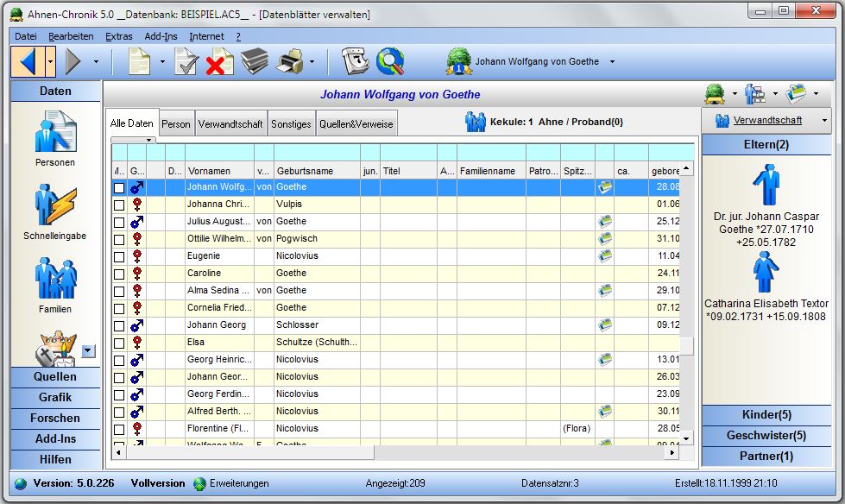Click the globe icon next to Erweiterungen

[x=200, y=483]
